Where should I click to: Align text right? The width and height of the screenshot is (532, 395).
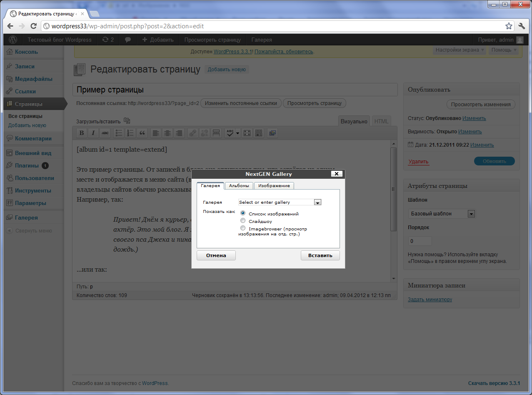[x=179, y=133]
